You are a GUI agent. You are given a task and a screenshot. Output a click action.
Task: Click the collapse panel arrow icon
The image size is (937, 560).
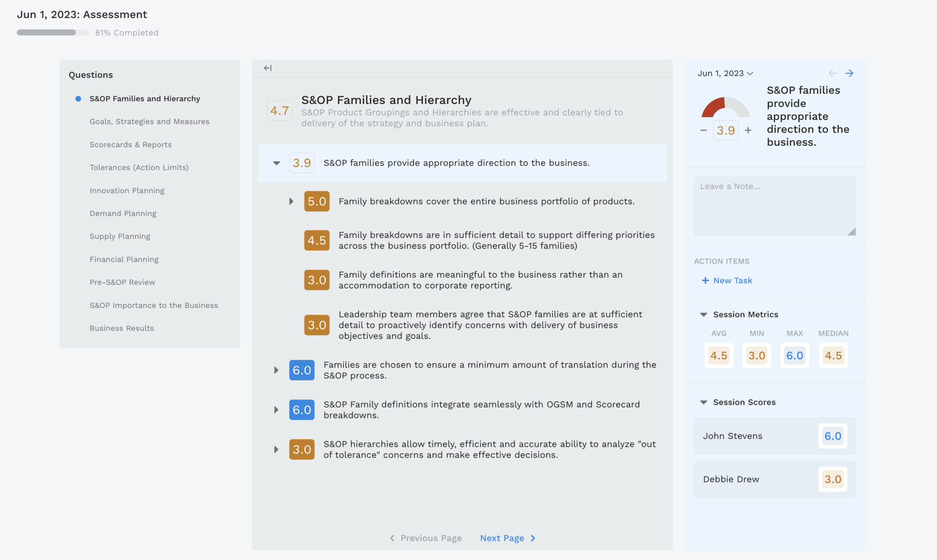(x=268, y=68)
